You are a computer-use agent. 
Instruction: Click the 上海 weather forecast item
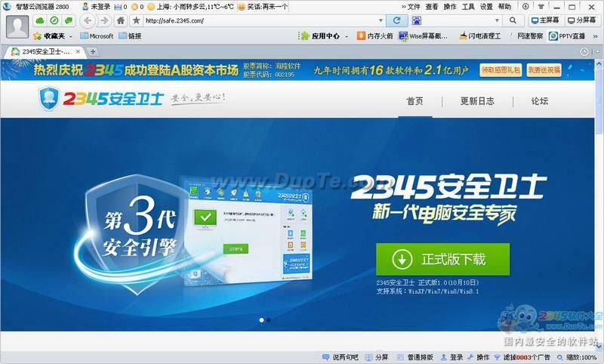pos(191,7)
